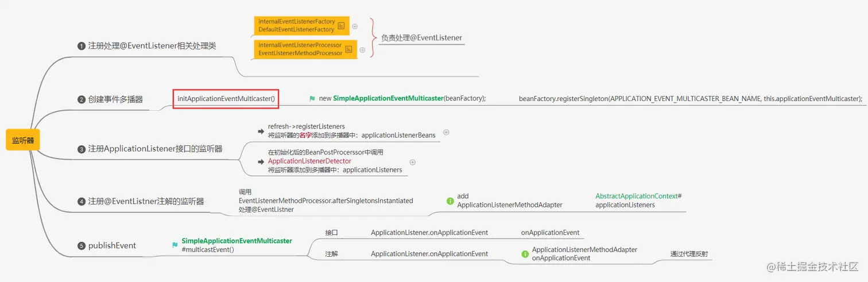Select the publishEvent topic
Image resolution: width=868 pixels, height=282 pixels.
click(112, 246)
